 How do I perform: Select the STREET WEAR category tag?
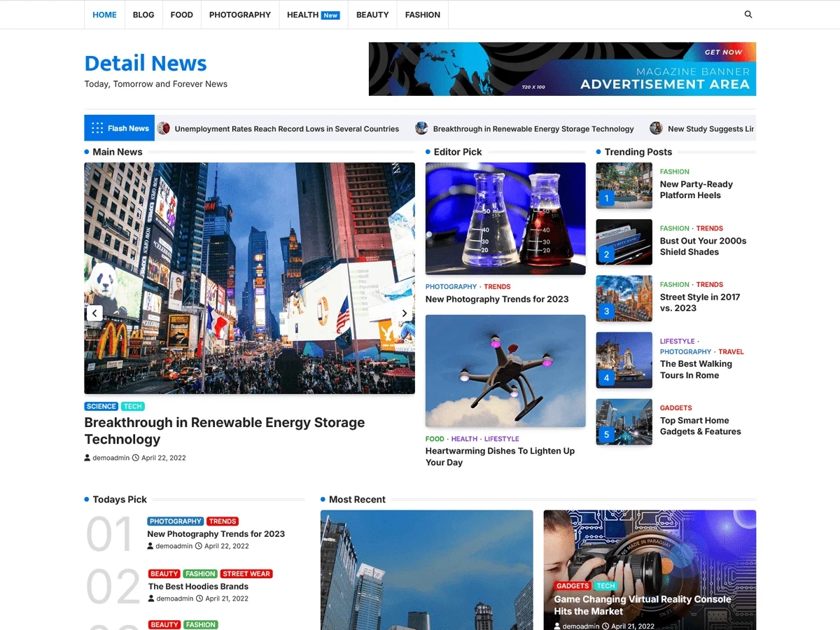click(246, 573)
